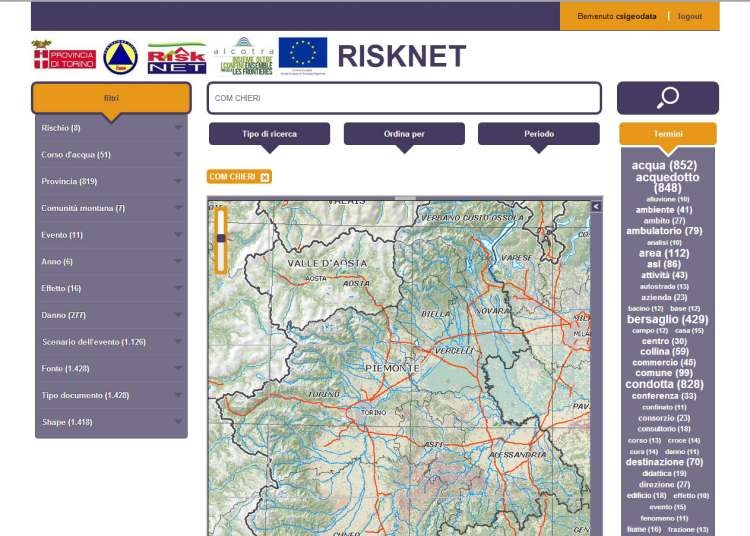The height and width of the screenshot is (536, 750).
Task: Click the logout link
Action: (x=690, y=17)
